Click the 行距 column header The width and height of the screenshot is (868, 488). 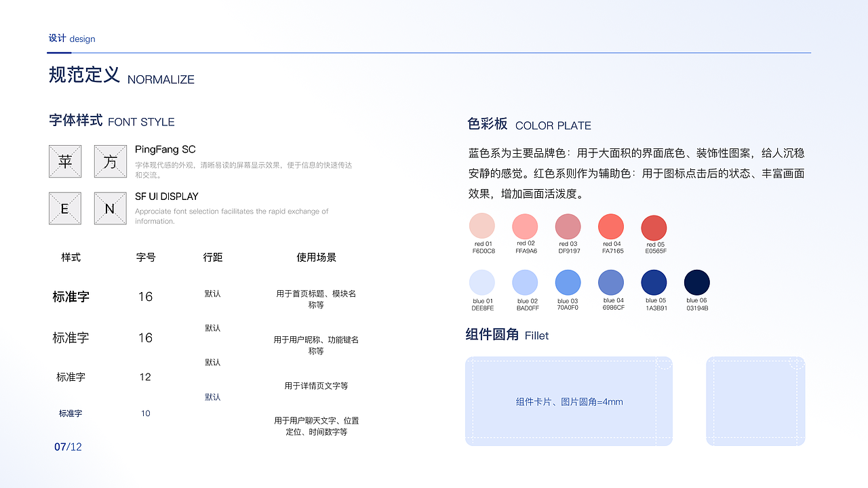point(213,258)
